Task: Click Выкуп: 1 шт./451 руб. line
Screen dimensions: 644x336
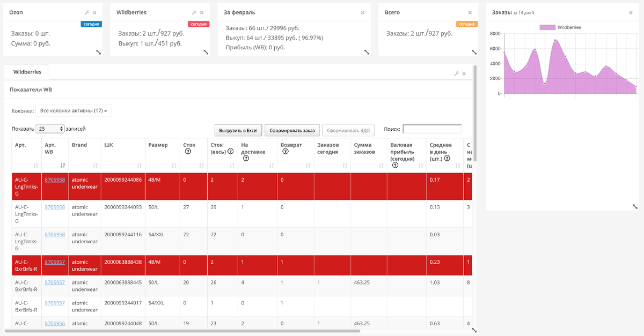Action: [150, 43]
